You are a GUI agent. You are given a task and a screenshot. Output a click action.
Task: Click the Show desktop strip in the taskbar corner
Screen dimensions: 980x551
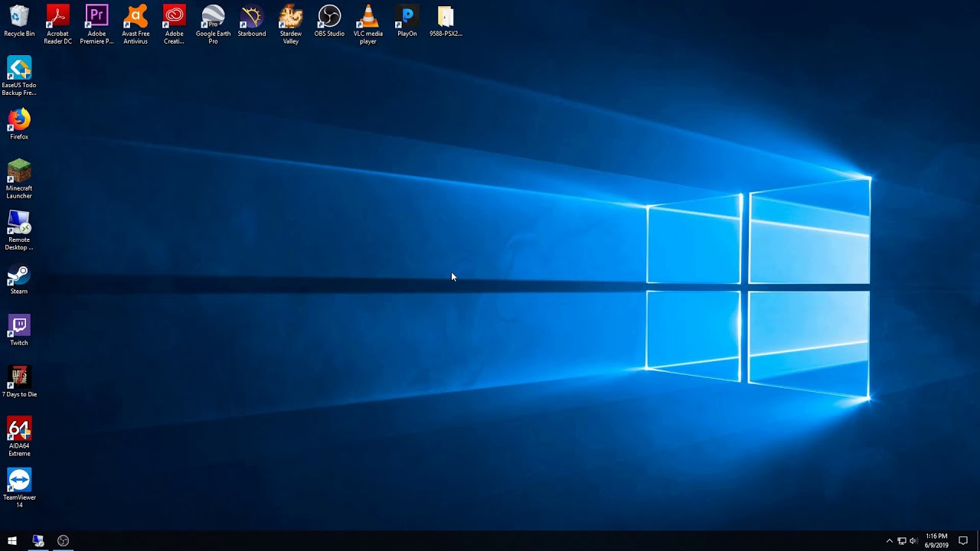(978, 541)
